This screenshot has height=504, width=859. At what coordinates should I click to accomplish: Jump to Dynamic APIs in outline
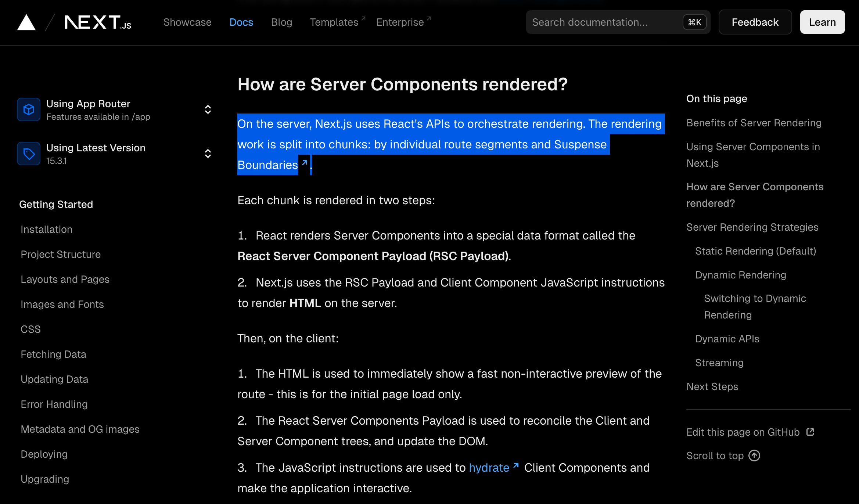point(727,339)
